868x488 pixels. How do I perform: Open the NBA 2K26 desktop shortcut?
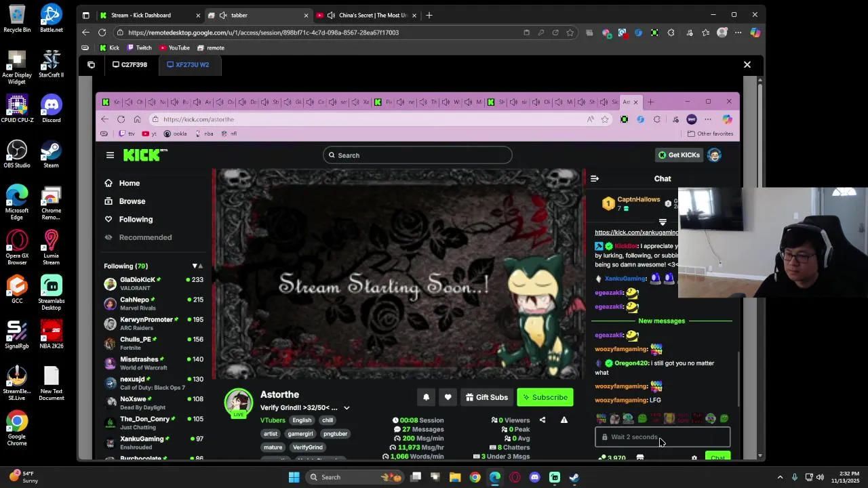pyautogui.click(x=51, y=335)
